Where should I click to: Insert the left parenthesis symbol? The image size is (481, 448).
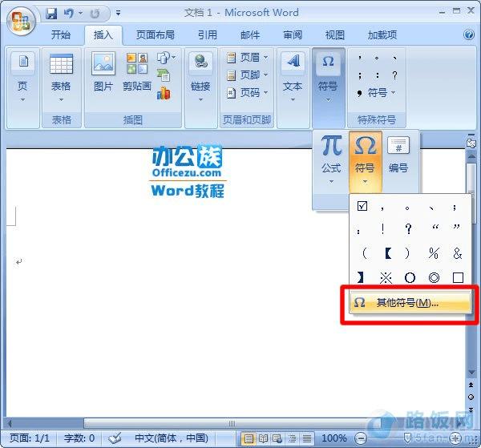click(364, 253)
